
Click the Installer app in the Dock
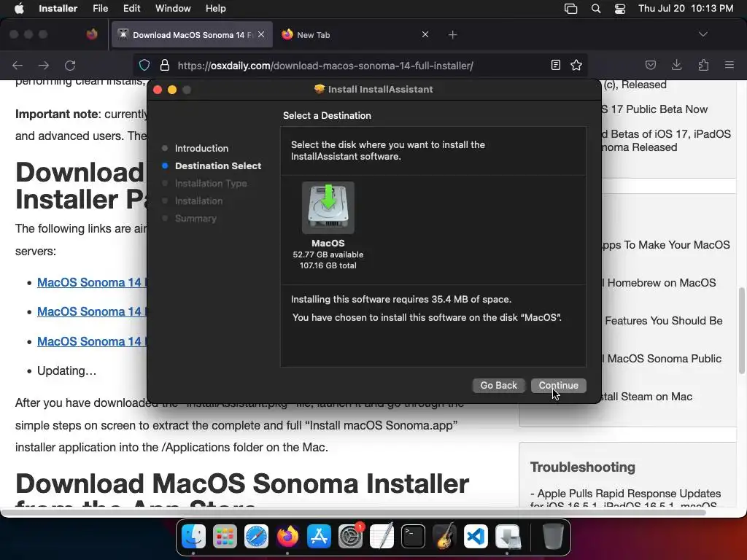click(x=508, y=537)
